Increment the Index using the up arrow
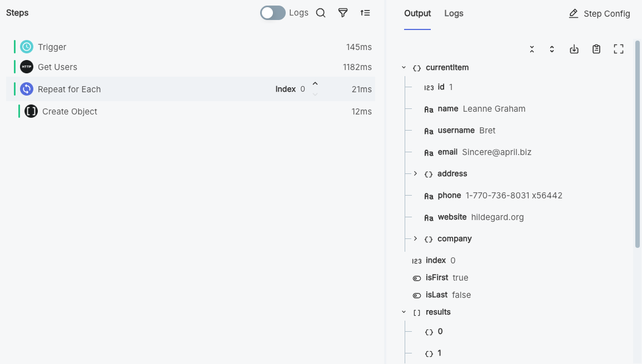 coord(315,84)
